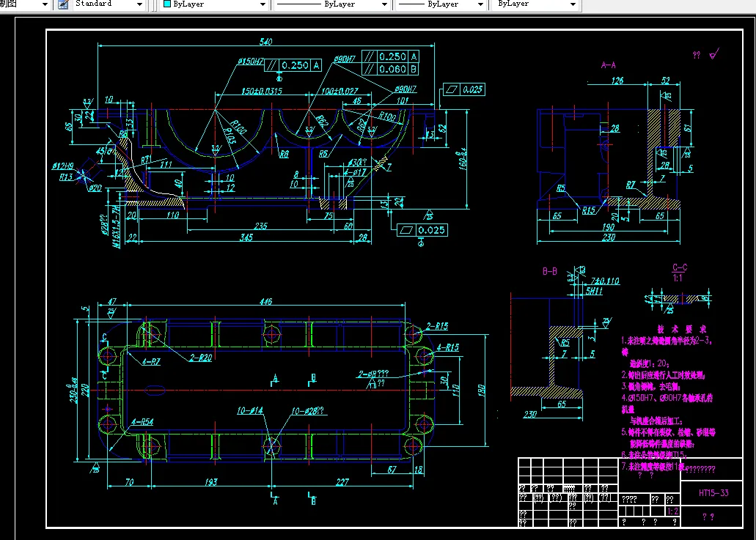Select the 220 dimension in plan view
This screenshot has width=756, height=540.
(85, 389)
